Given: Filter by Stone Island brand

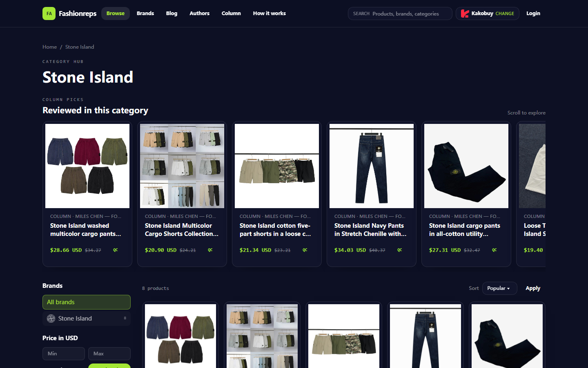Looking at the screenshot, I should click(x=87, y=319).
